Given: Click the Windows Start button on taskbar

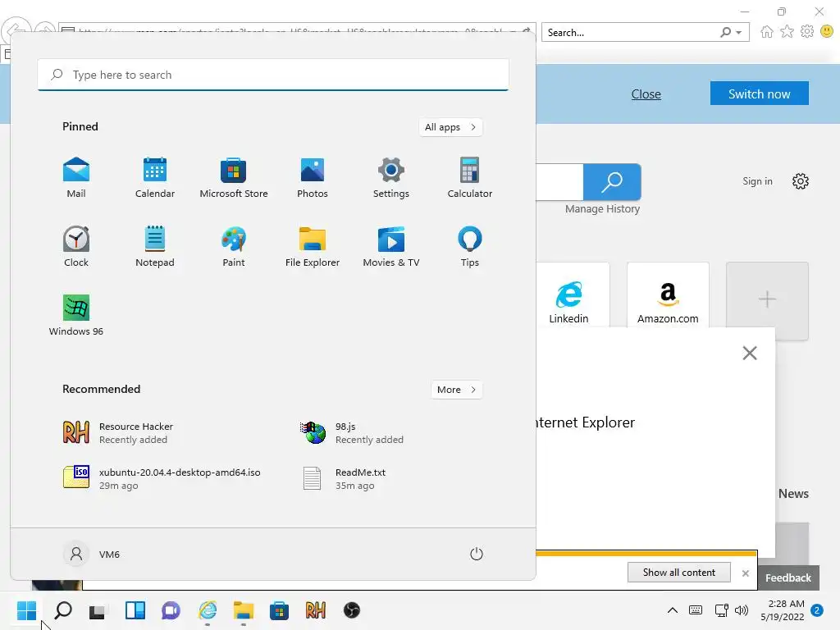Looking at the screenshot, I should pyautogui.click(x=26, y=610).
